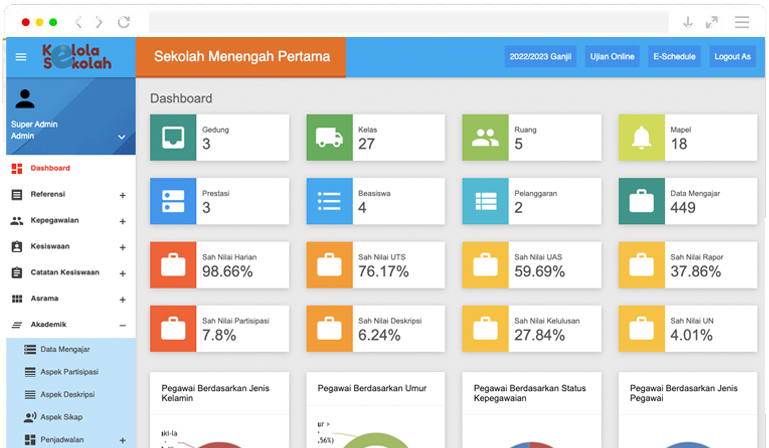The width and height of the screenshot is (769, 448).
Task: Go back with the browser back arrow
Action: (78, 22)
